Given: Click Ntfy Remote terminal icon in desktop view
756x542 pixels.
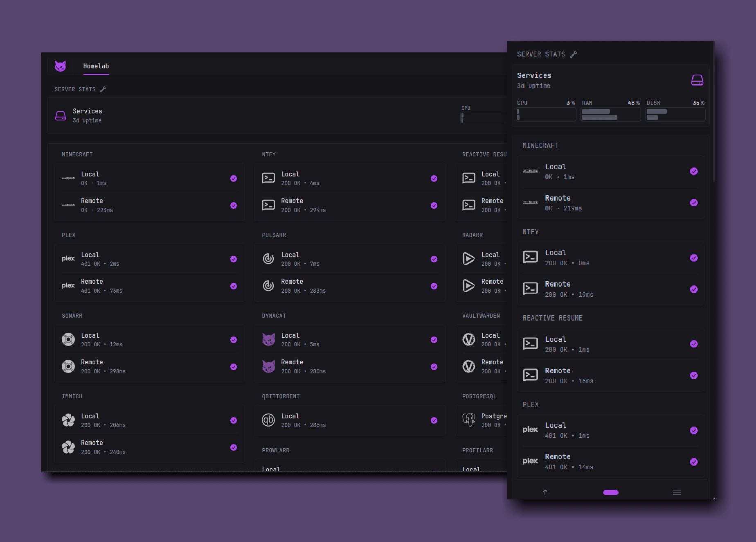Looking at the screenshot, I should (x=268, y=205).
